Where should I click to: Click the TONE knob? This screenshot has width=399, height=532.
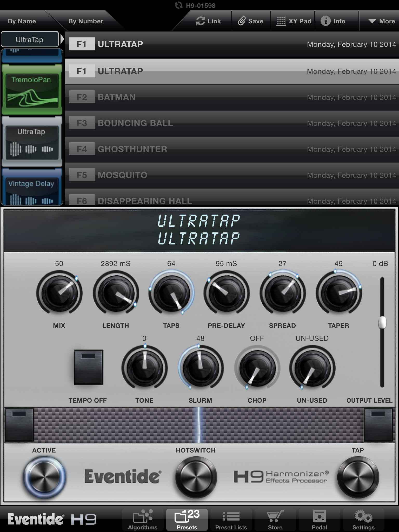click(144, 368)
